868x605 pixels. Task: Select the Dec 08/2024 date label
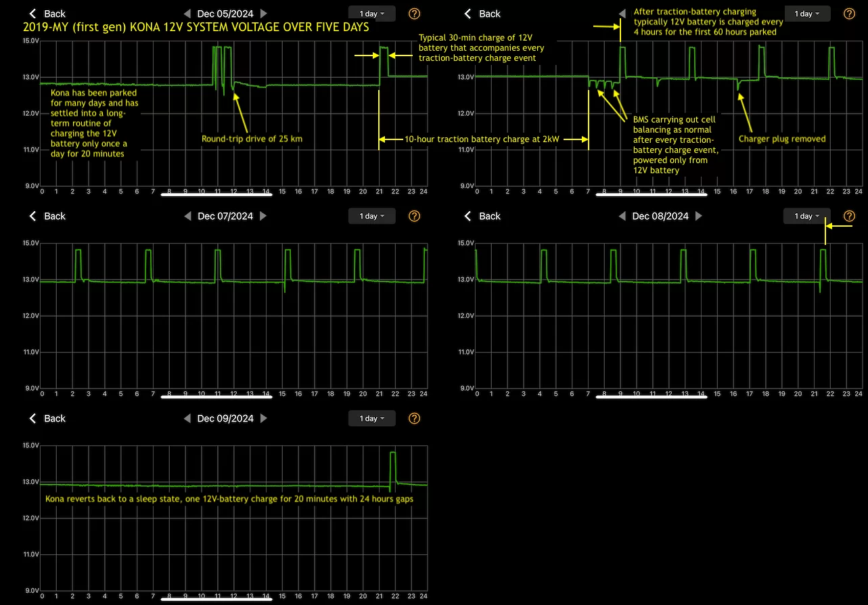(x=660, y=216)
